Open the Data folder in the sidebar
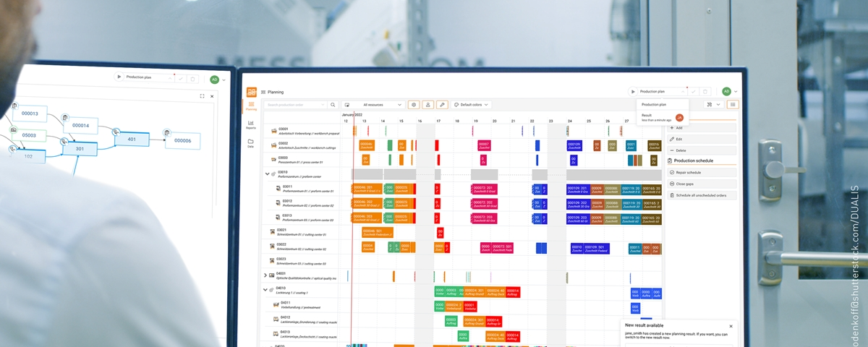The width and height of the screenshot is (868, 347). (251, 143)
